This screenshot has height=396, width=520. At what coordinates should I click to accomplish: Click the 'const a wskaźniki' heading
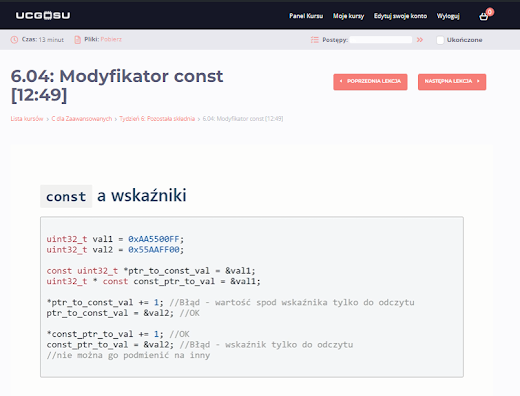[x=113, y=196]
